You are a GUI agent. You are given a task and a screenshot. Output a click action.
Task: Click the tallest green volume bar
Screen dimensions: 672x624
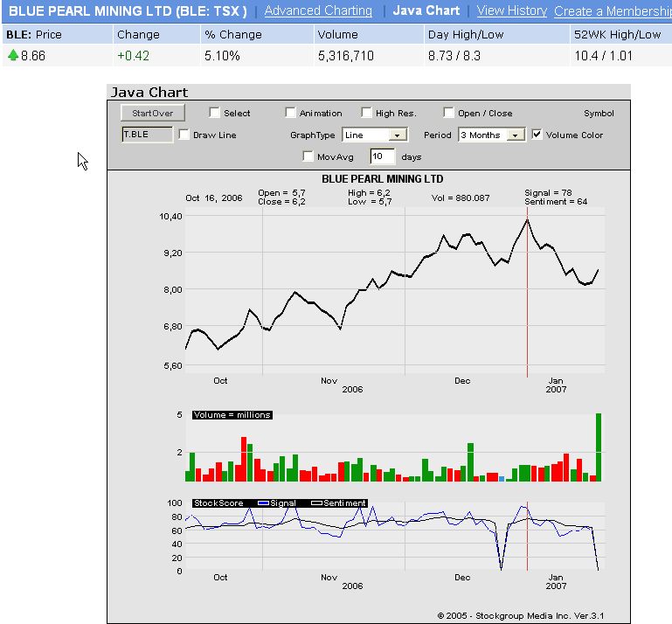tap(599, 447)
